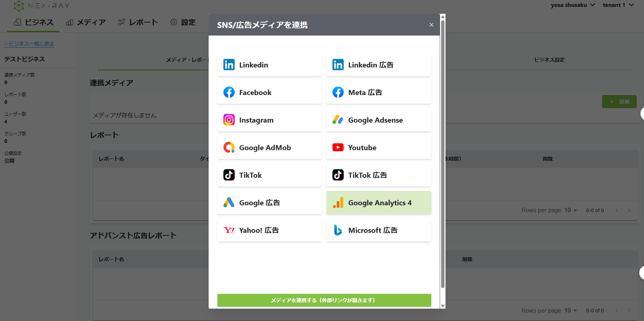Open Rows per page dropdown in レポート table
The image size is (644, 321).
tap(570, 210)
